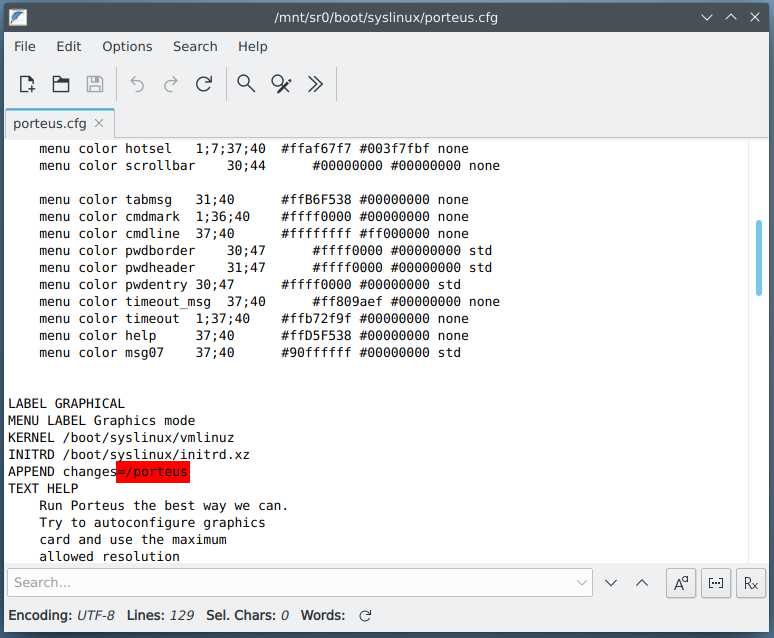Open the Options menu
Viewport: 774px width, 638px height.
tap(127, 46)
